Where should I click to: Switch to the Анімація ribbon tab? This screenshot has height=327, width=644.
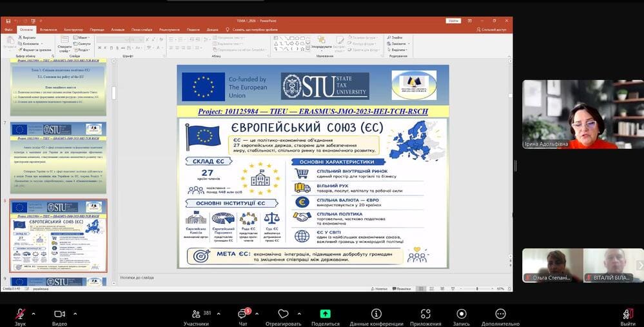pyautogui.click(x=118, y=30)
